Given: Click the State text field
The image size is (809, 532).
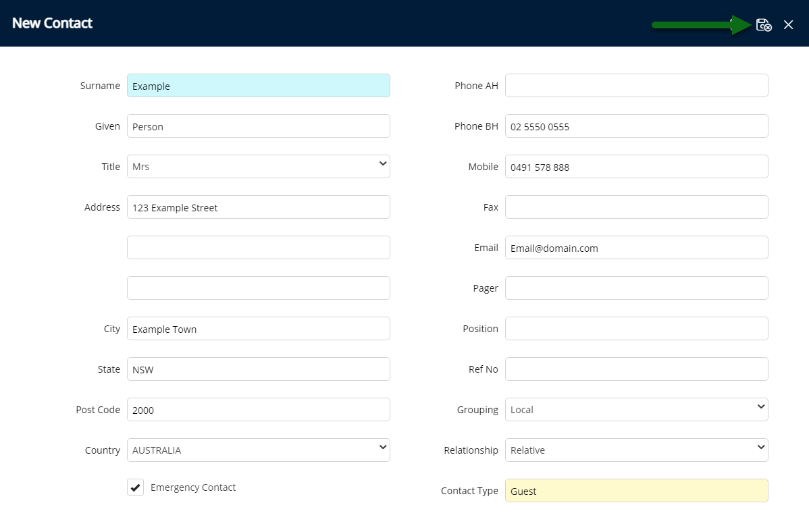Looking at the screenshot, I should (x=258, y=369).
